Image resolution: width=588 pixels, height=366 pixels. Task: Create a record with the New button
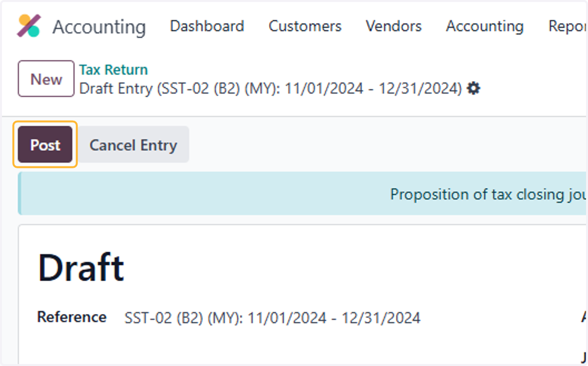pos(46,79)
